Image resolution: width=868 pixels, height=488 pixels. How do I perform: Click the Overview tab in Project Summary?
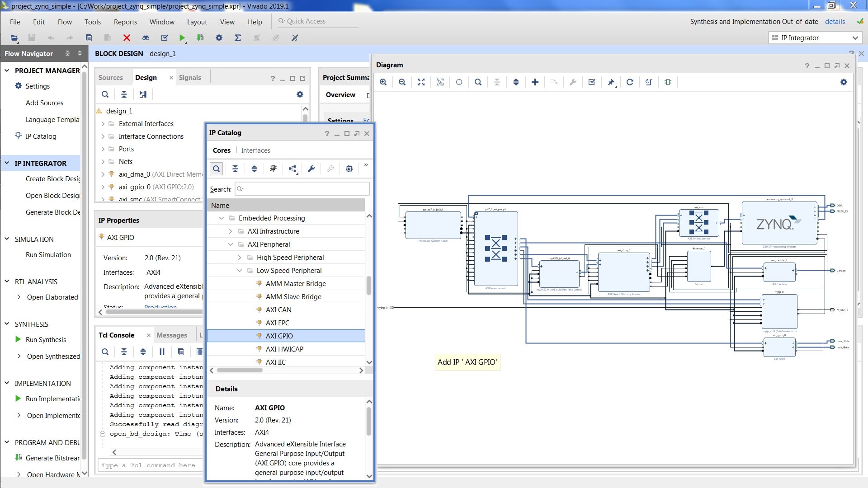point(340,95)
